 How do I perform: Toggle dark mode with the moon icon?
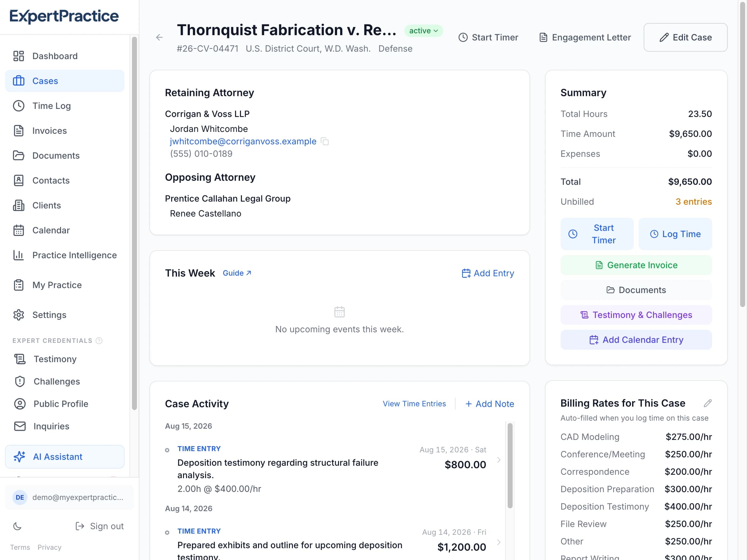pos(17,526)
